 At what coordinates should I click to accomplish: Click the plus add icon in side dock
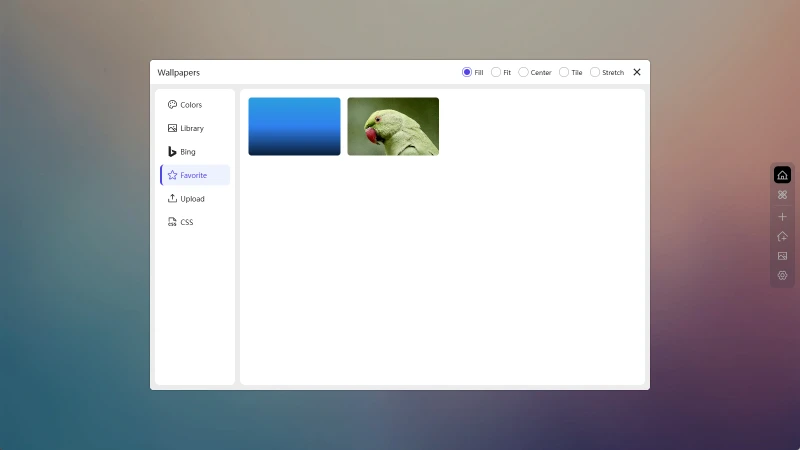pos(782,217)
